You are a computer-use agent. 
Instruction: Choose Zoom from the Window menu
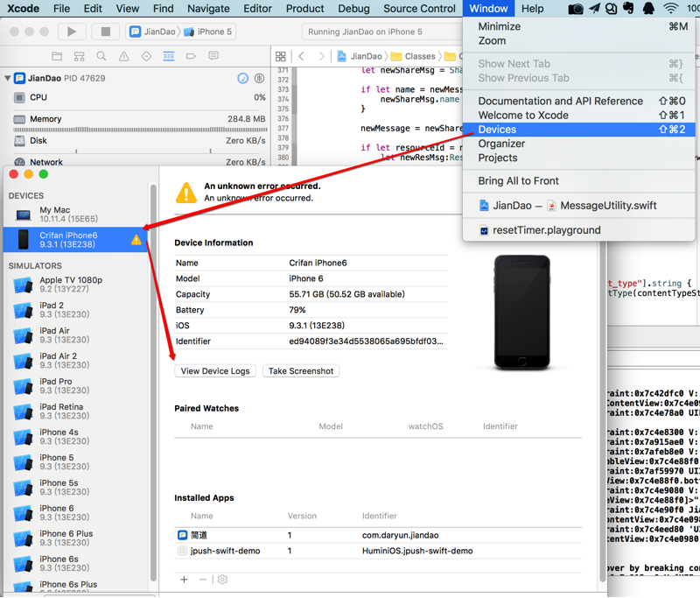578,40
